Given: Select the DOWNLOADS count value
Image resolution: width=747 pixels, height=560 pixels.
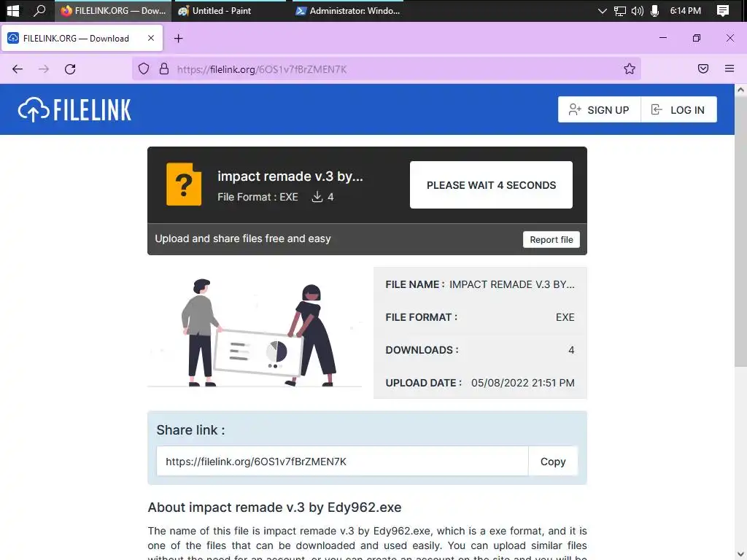Looking at the screenshot, I should click(571, 350).
